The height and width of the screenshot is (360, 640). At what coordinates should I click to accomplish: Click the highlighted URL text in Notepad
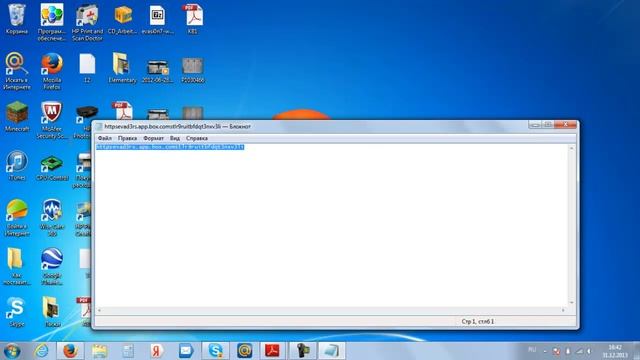[x=170, y=147]
